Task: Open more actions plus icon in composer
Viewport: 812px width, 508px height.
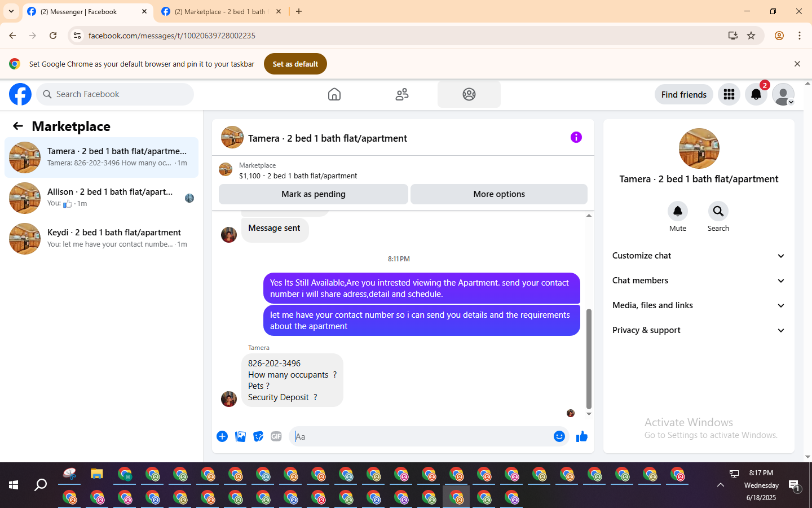Action: click(x=222, y=436)
